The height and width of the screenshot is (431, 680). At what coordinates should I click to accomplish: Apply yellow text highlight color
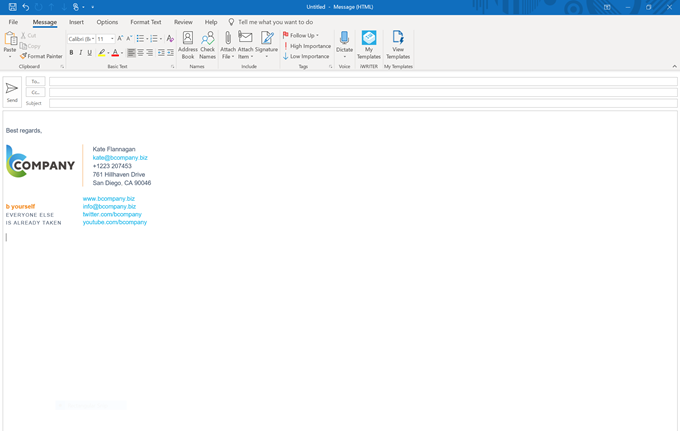pos(101,52)
